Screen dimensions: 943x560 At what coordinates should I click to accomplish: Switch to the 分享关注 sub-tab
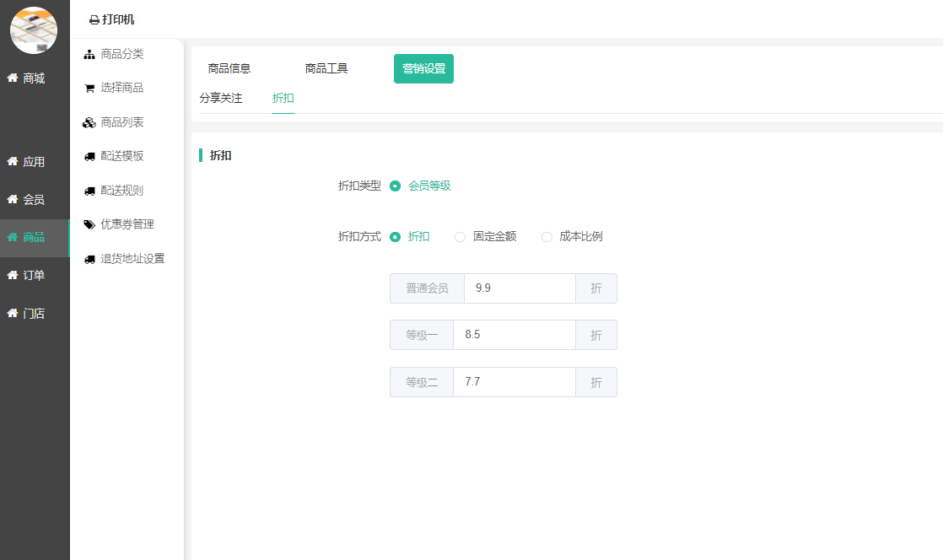click(221, 98)
